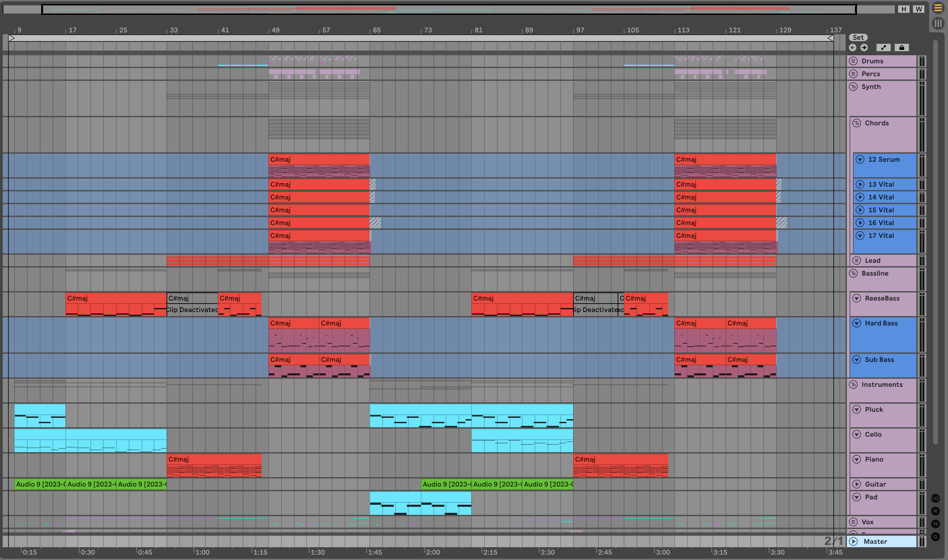
Task: Click the Lock Envelopes padlock icon
Action: pos(901,48)
